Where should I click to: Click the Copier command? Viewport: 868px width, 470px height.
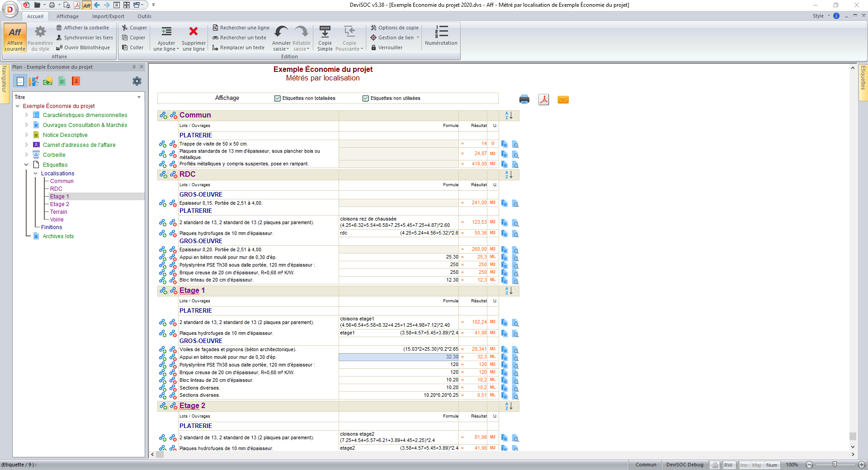(x=134, y=38)
